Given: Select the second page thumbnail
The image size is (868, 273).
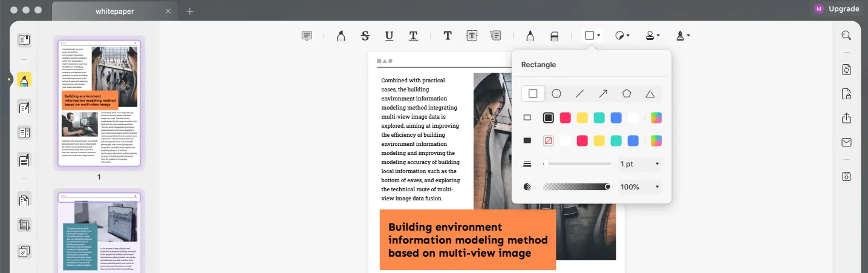Looking at the screenshot, I should coord(99,232).
